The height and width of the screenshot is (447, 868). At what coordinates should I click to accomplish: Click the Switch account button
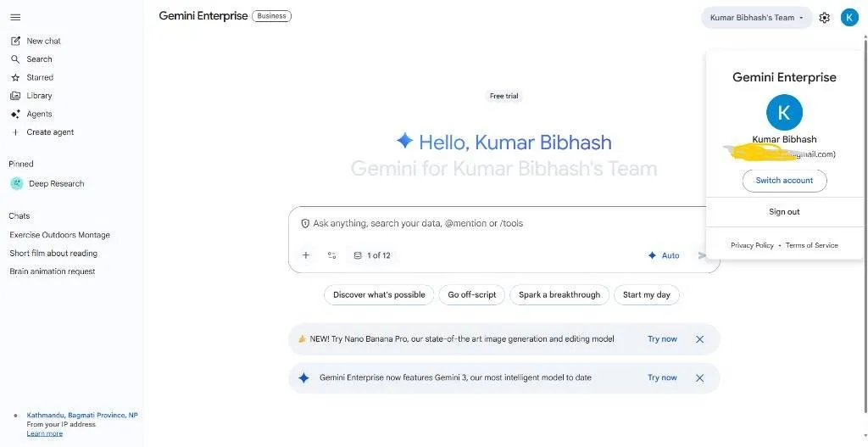point(784,181)
